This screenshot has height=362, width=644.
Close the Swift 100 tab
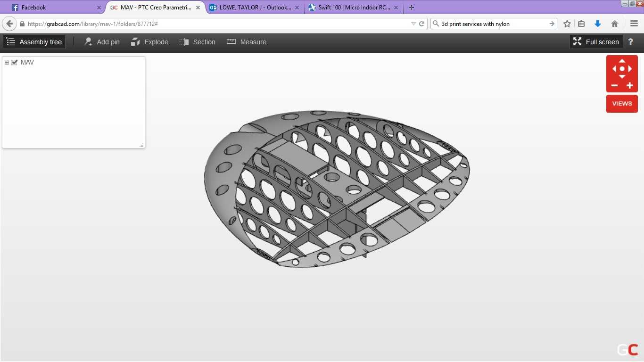(x=396, y=8)
